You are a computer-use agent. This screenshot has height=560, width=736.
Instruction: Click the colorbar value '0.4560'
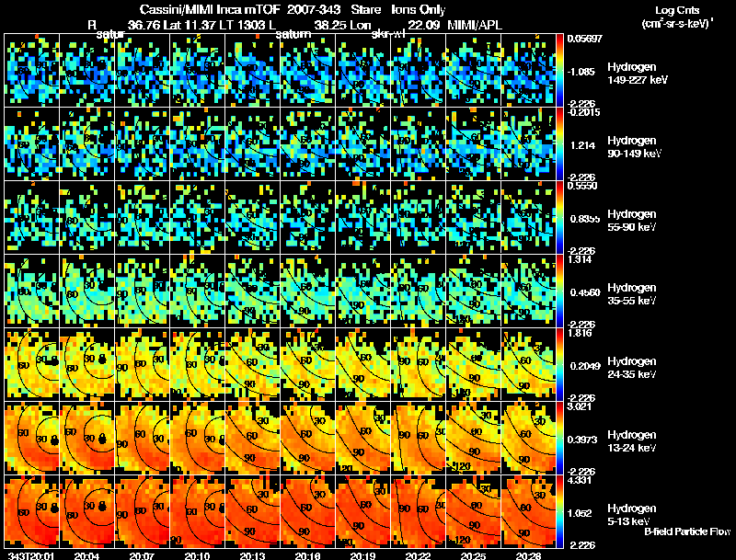(x=585, y=292)
